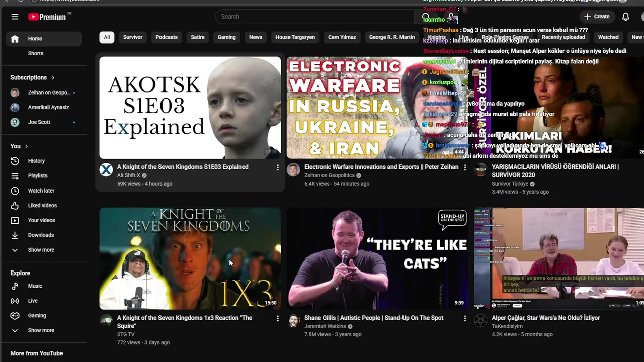Click the Alt Shift X channel avatar
The height and width of the screenshot is (362, 644).
pyautogui.click(x=106, y=170)
